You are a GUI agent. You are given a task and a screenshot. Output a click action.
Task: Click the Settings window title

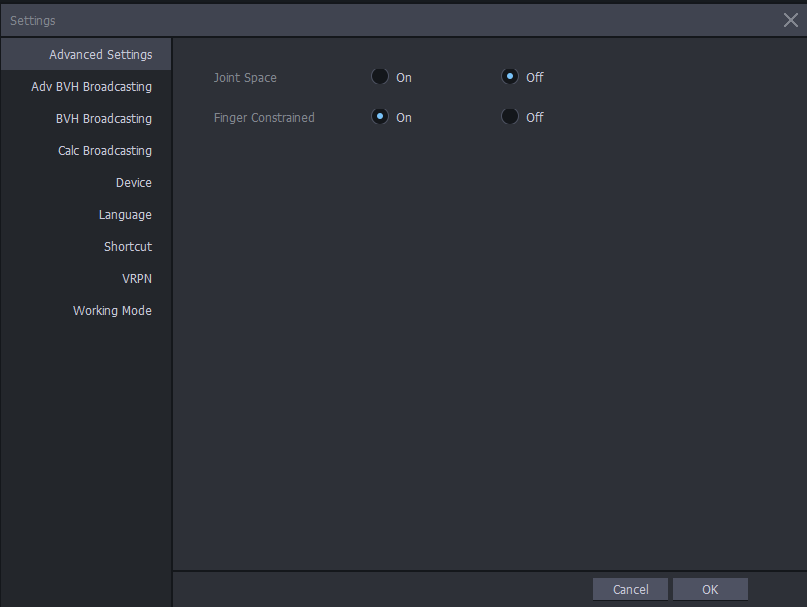32,21
